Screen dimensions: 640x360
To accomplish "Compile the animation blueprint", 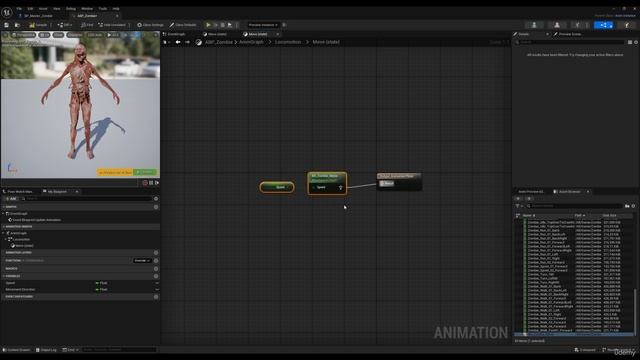I will [38, 25].
